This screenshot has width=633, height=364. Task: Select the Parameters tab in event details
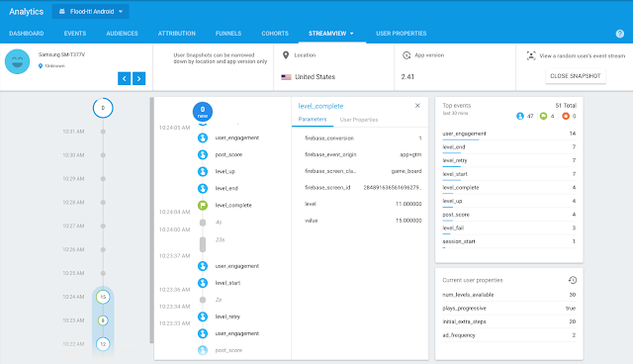[313, 120]
